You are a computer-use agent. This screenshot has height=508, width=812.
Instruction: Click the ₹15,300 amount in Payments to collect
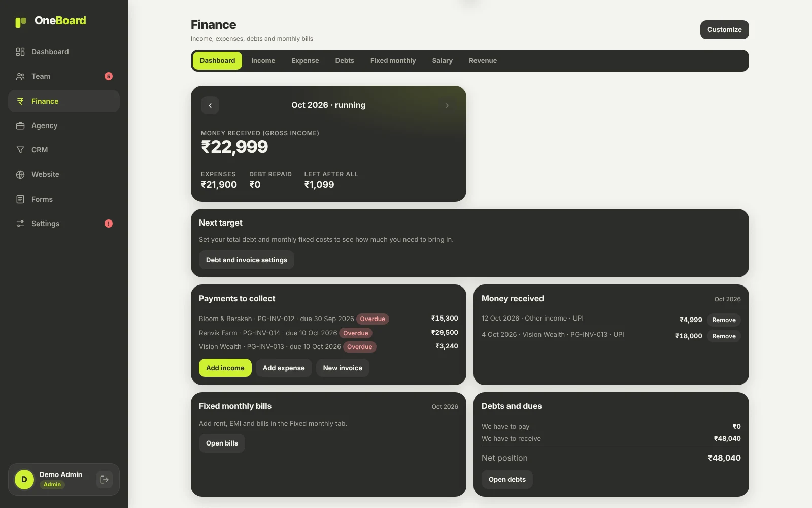[445, 318]
